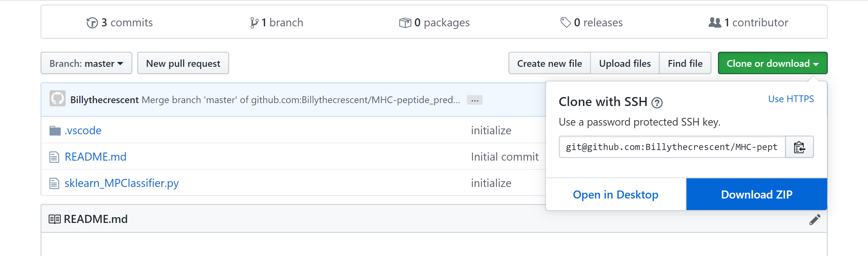Screen dimensions: 868x256
Task: Click the contributors people icon
Action: [x=715, y=22]
